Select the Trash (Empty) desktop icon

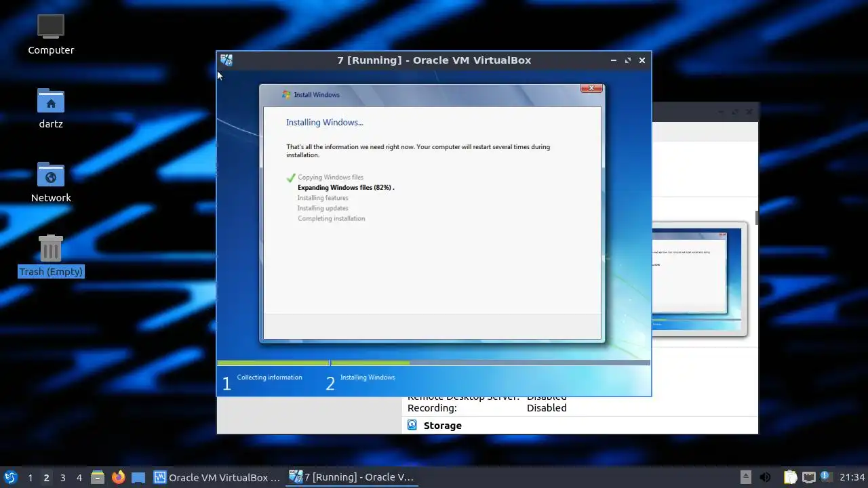pos(51,256)
